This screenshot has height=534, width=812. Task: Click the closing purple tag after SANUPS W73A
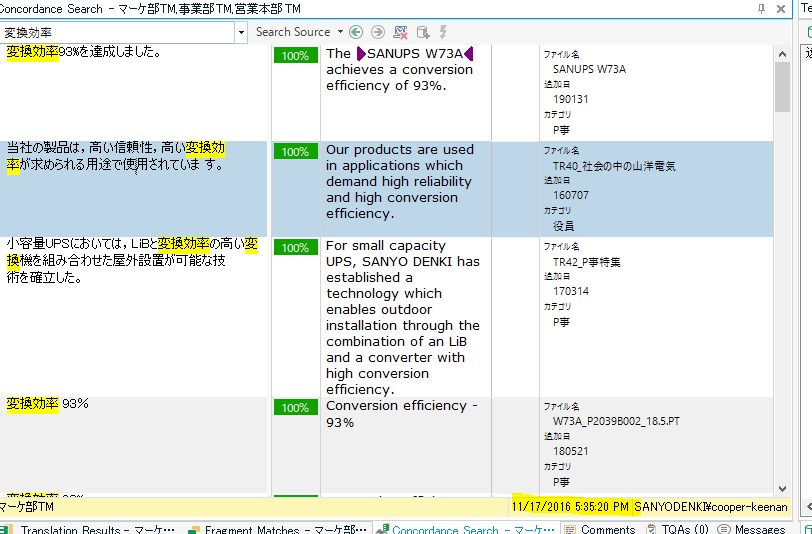pyautogui.click(x=469, y=53)
